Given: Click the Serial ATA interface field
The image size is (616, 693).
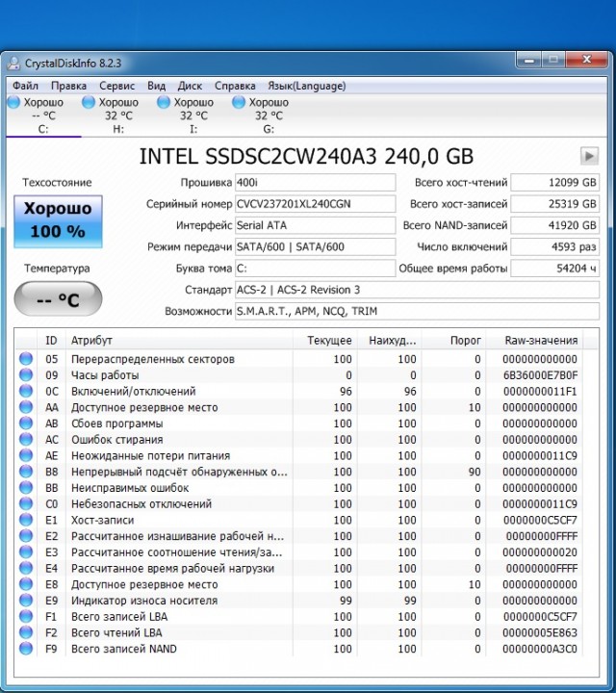Looking at the screenshot, I should point(315,225).
